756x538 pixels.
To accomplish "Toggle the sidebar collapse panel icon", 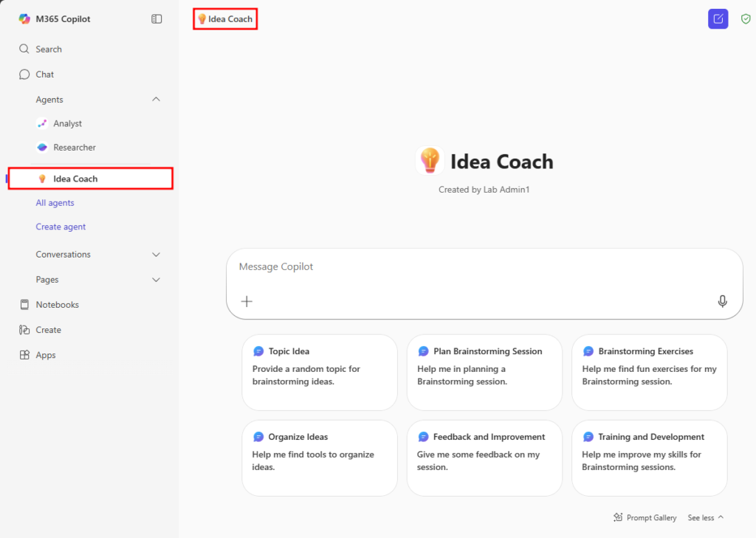I will pyautogui.click(x=157, y=19).
